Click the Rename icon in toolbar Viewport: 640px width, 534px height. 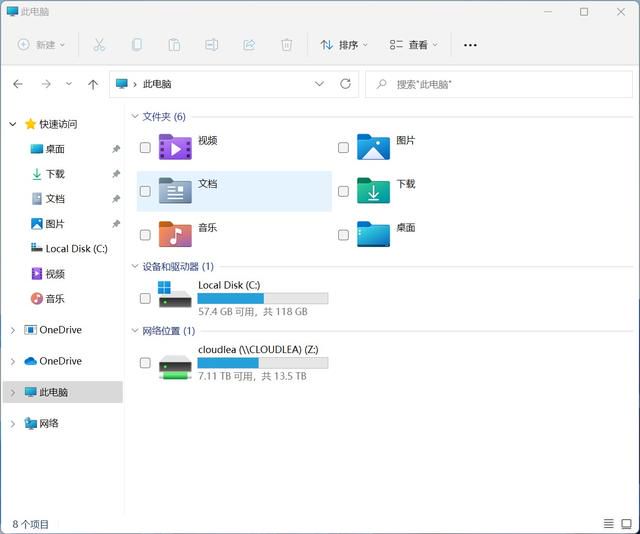pos(211,44)
